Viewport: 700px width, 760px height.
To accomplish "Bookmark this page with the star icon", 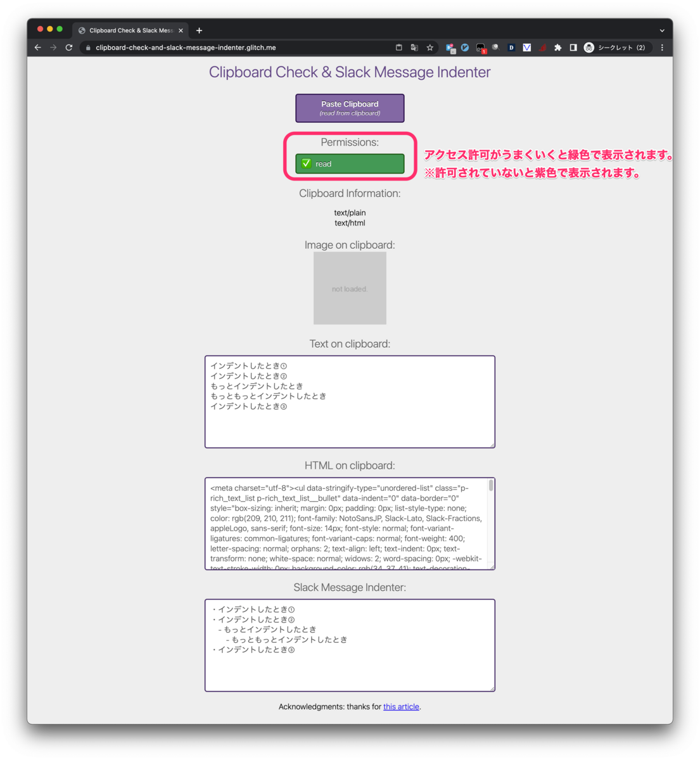I will pos(430,47).
